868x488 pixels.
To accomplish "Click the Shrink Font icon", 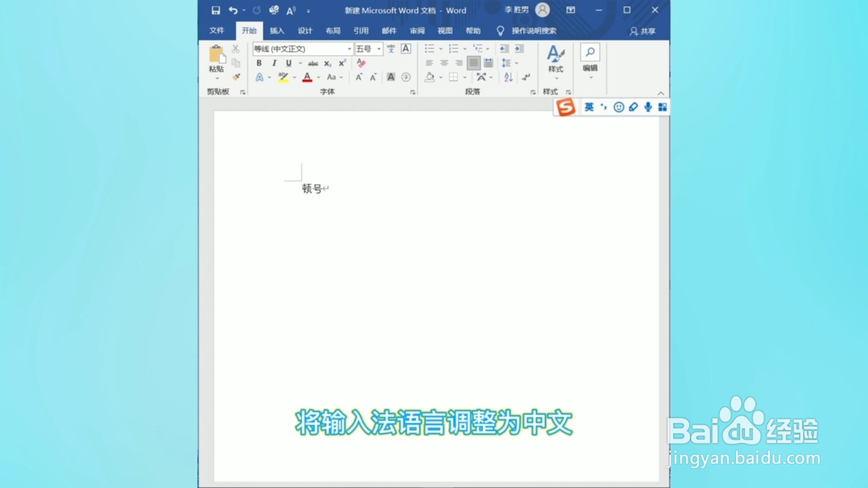I will 373,77.
